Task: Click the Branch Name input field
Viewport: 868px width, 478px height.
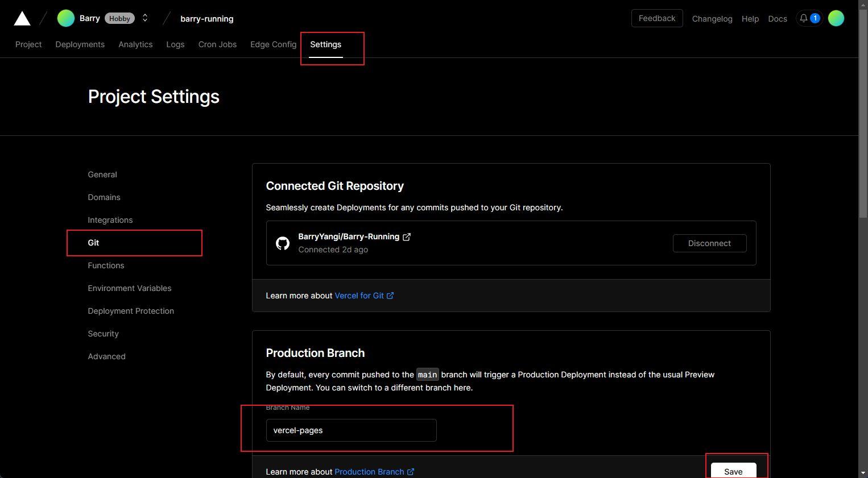Action: [x=351, y=430]
